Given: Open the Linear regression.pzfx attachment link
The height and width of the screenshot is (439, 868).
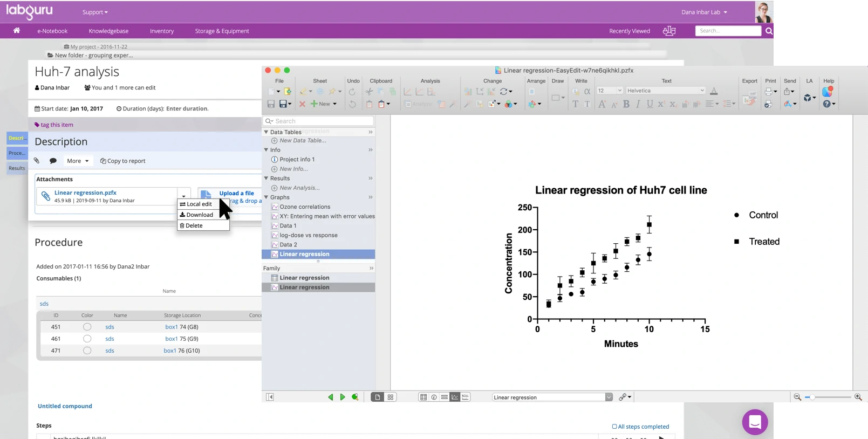Looking at the screenshot, I should (x=85, y=193).
